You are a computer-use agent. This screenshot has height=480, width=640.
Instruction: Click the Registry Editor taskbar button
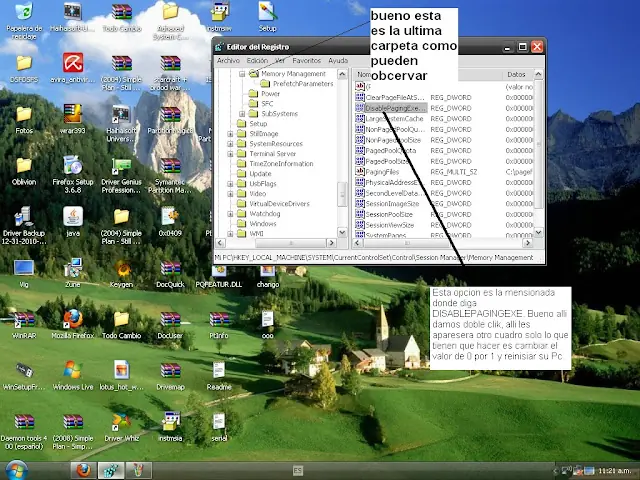click(111, 471)
